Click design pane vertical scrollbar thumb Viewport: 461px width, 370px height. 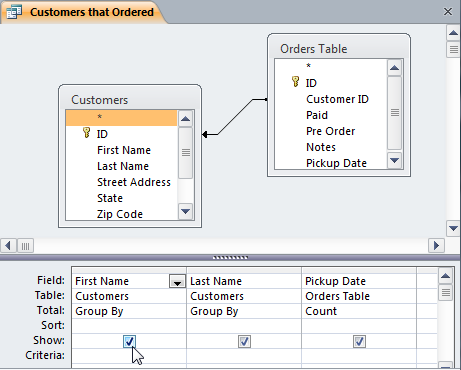click(453, 49)
